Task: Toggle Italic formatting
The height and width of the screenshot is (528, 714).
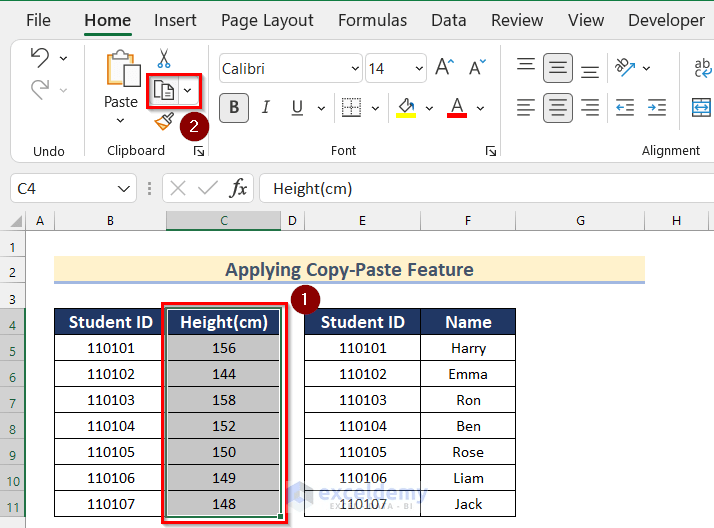Action: click(265, 108)
